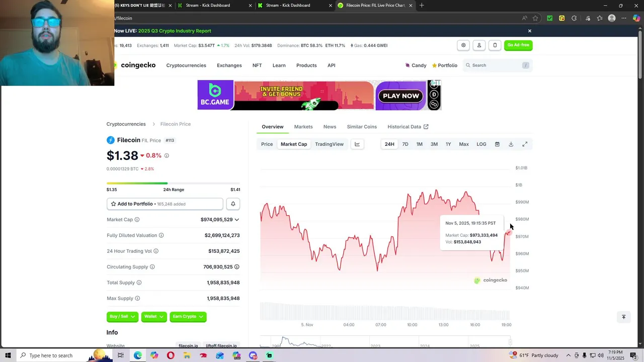Click the chart type line icon
Screen dimensions: 644x362
(357, 144)
